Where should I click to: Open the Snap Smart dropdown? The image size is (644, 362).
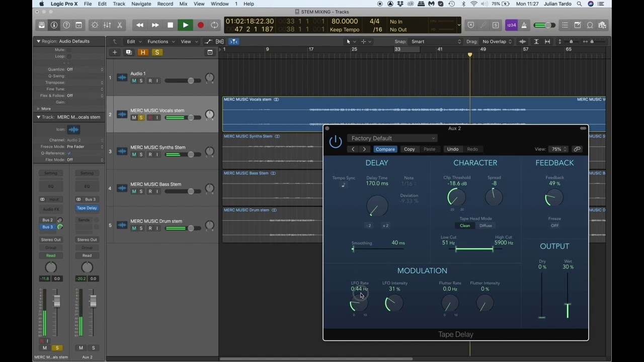(x=436, y=42)
